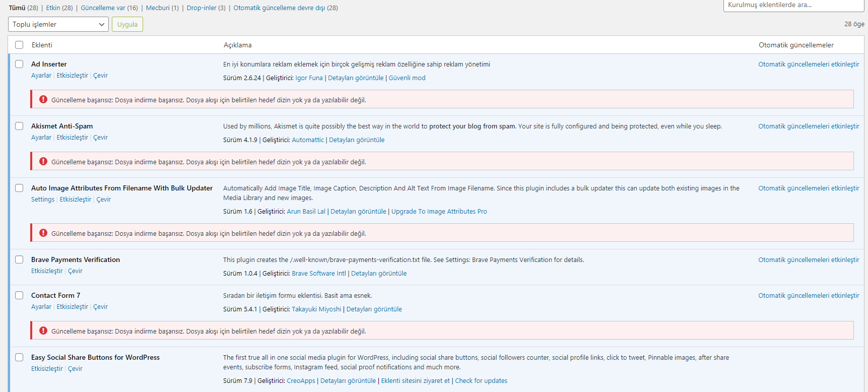Tick the select-all checkbox next to Eklenti header
The image size is (868, 392).
[19, 45]
